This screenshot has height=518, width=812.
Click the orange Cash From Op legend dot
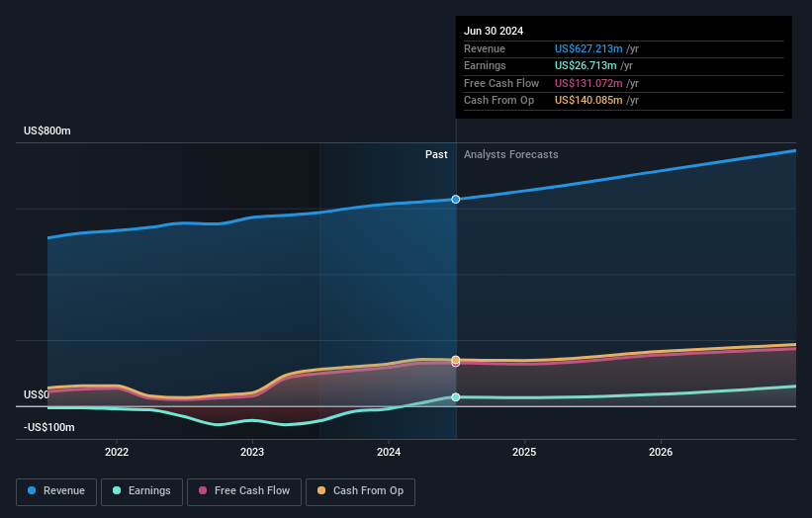click(321, 490)
